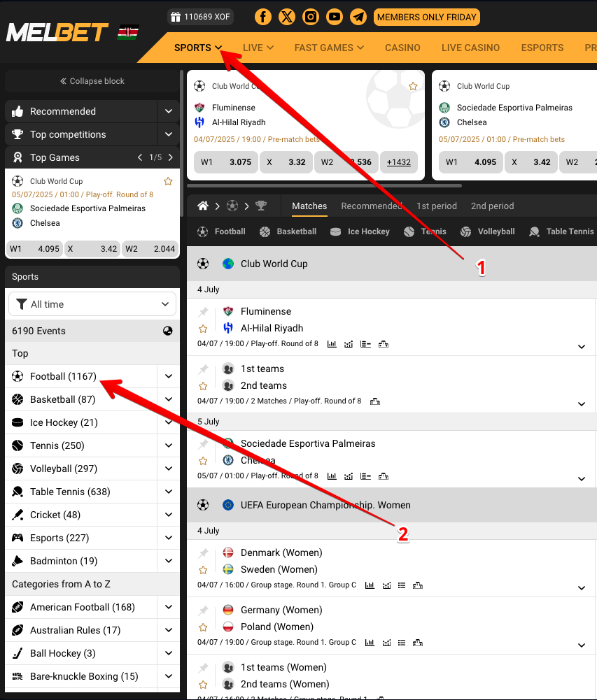Select Volleyball in the sports filter bar
597x700 pixels.
click(488, 231)
